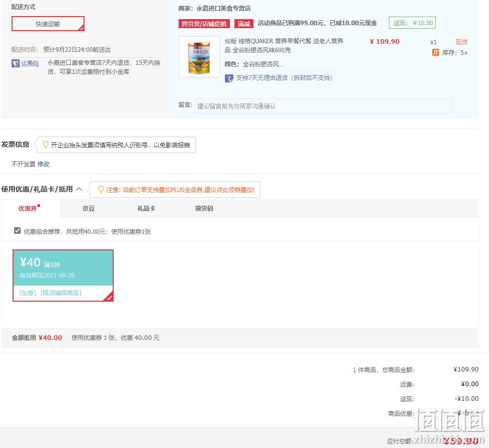
Task: Click the invoice tip lightbulb icon
Action: click(46, 145)
